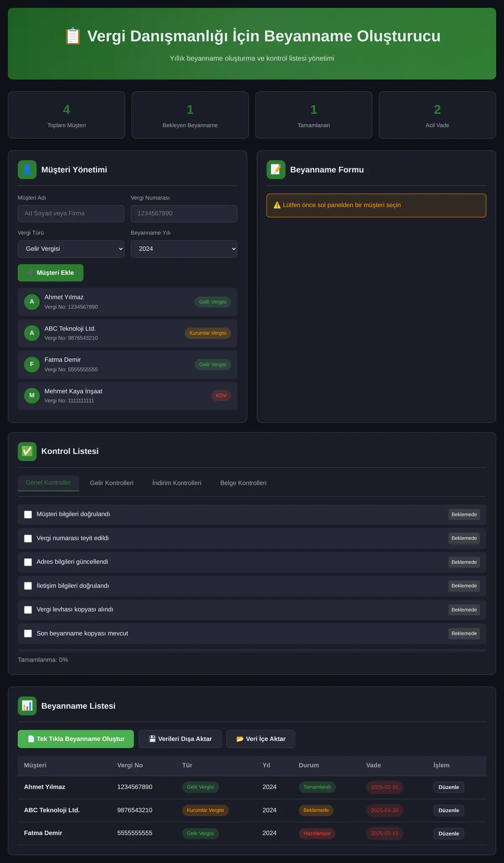The width and height of the screenshot is (504, 863).
Task: Click the Kontrol Listesi checkmark icon
Action: click(x=27, y=451)
